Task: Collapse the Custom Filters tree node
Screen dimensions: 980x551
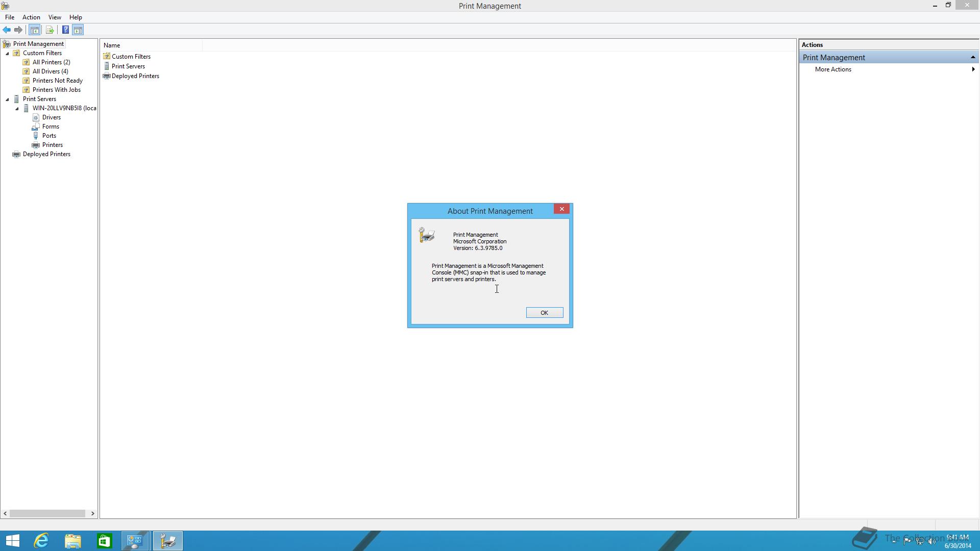Action: click(7, 53)
